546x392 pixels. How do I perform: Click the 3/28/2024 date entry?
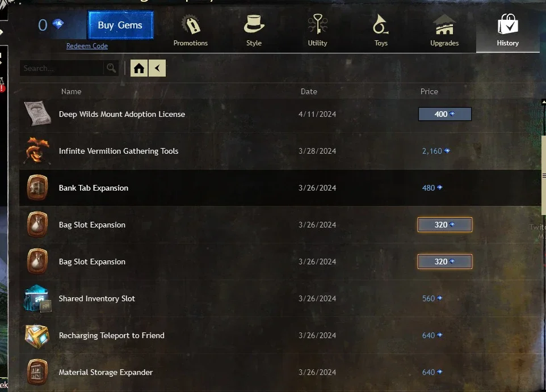click(x=317, y=151)
